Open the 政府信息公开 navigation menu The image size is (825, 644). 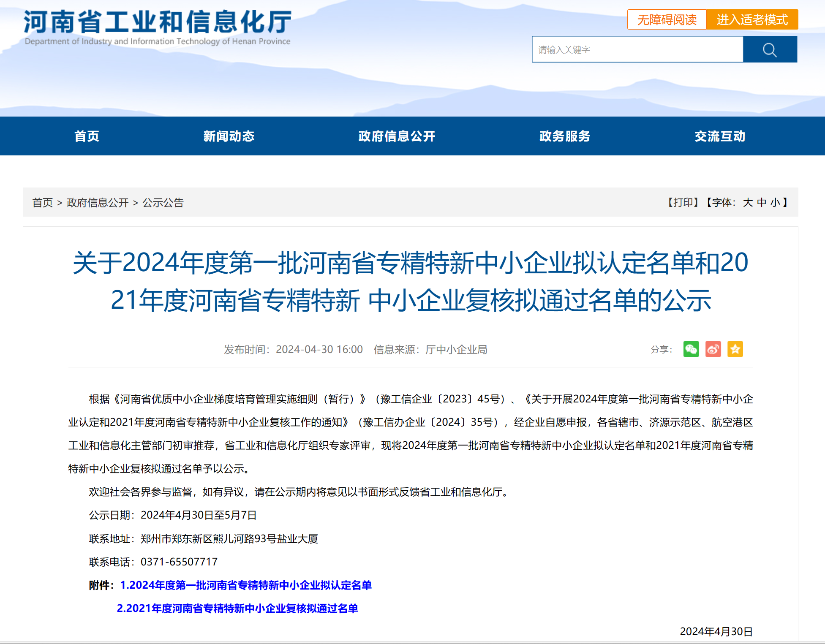pyautogui.click(x=396, y=136)
